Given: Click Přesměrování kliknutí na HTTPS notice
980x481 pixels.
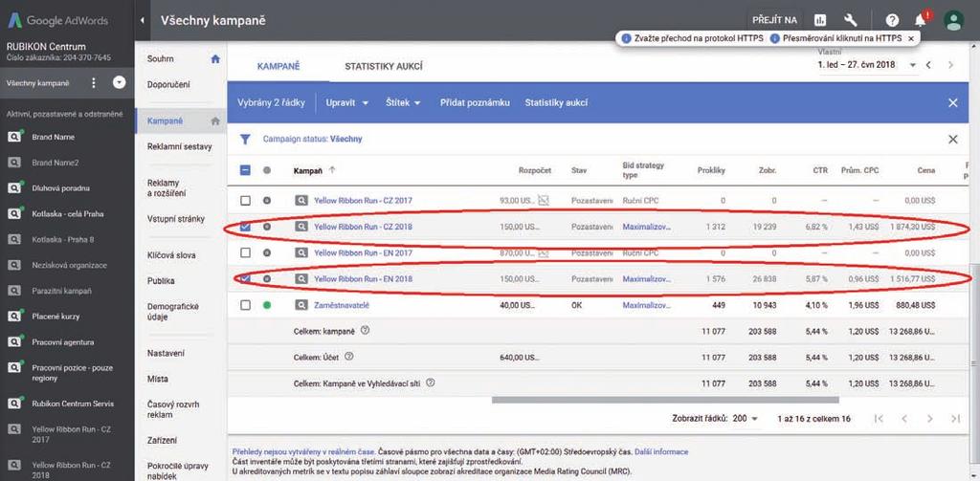Looking at the screenshot, I should point(836,39).
